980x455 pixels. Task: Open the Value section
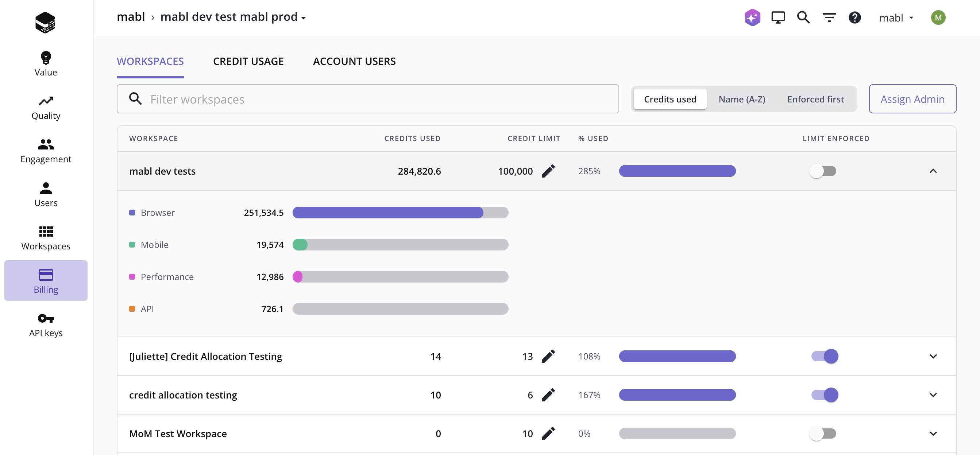(x=46, y=64)
